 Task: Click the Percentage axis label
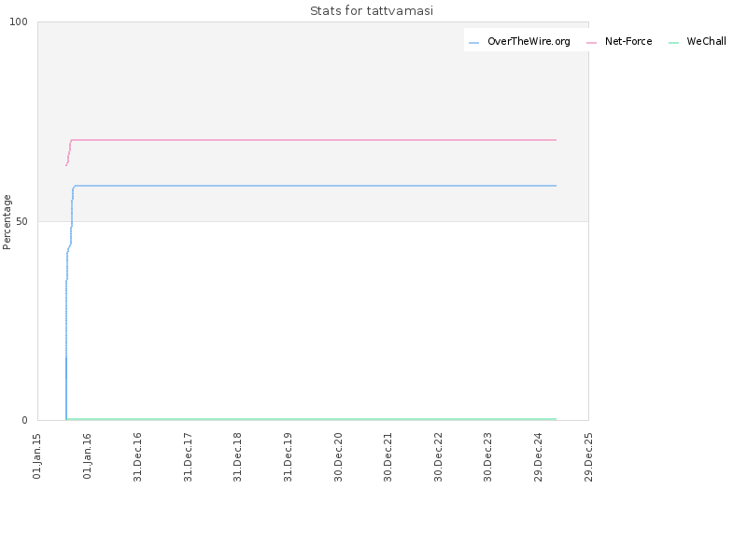[x=7, y=222]
